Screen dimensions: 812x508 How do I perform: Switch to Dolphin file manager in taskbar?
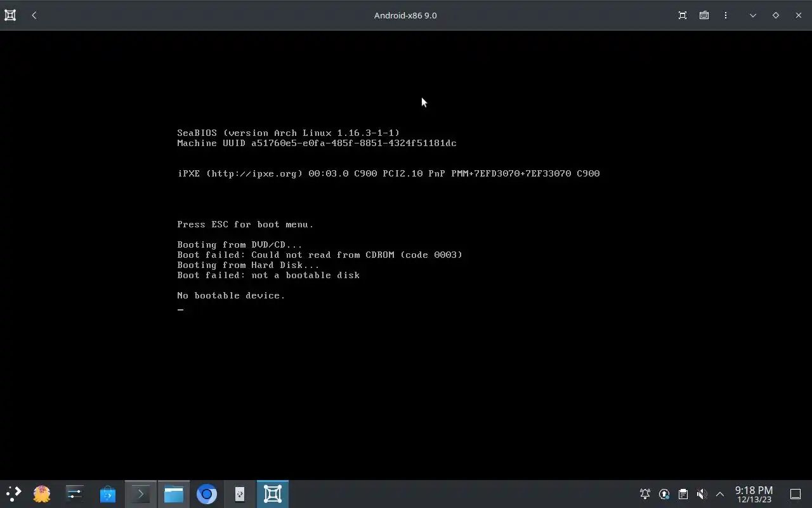tap(174, 494)
